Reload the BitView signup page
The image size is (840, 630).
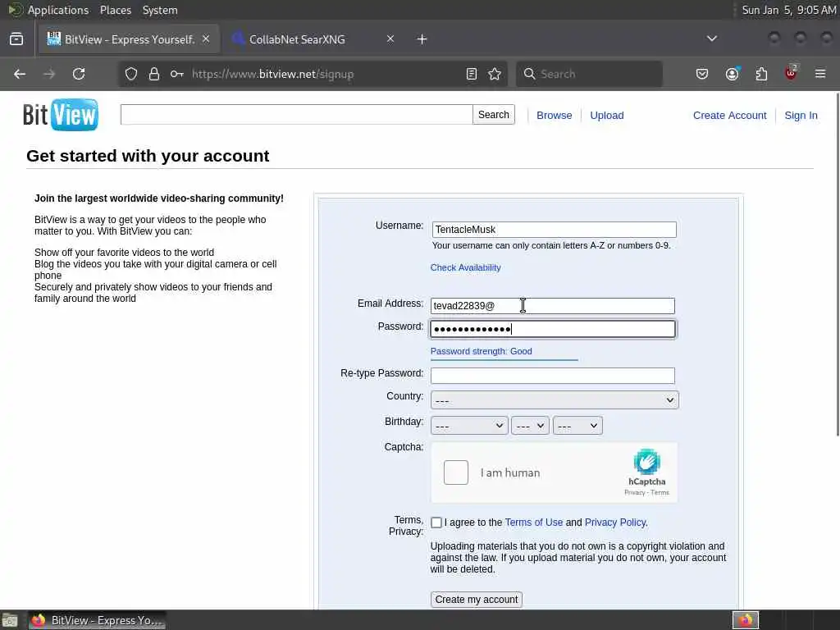[79, 74]
